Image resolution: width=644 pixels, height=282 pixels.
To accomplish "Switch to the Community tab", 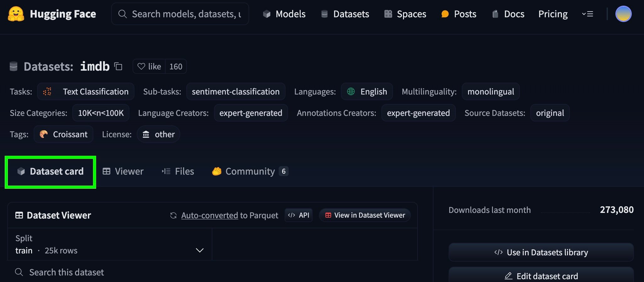I will pyautogui.click(x=250, y=171).
